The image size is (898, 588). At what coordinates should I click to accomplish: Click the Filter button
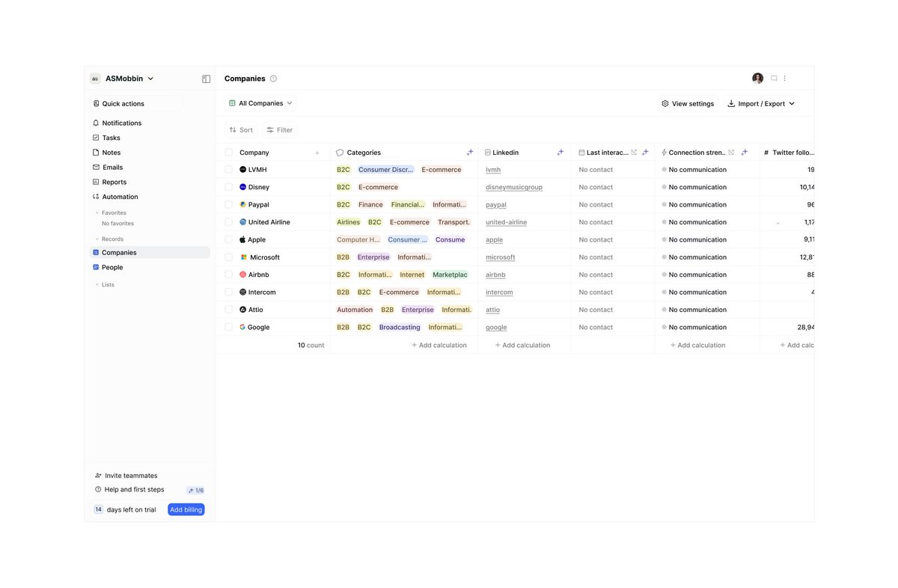click(280, 130)
